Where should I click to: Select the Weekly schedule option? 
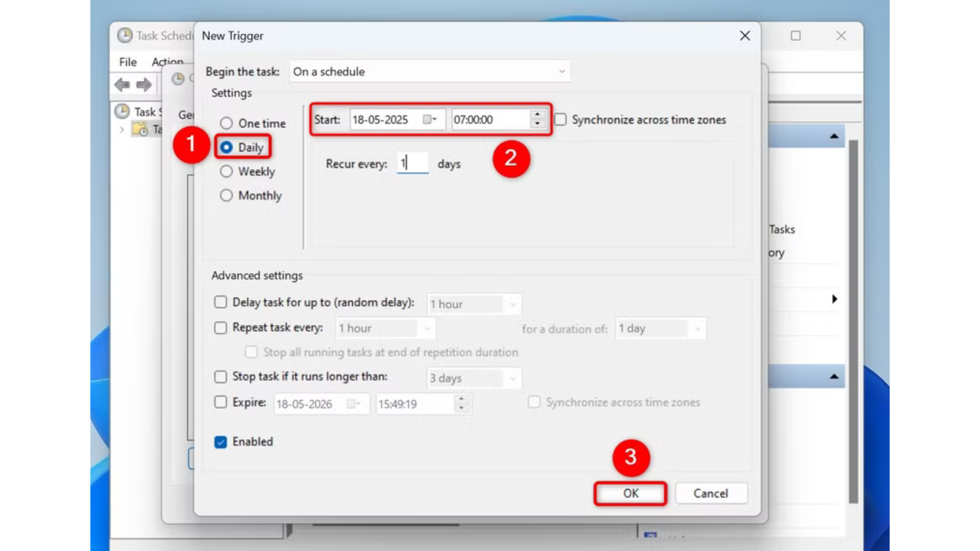click(227, 171)
